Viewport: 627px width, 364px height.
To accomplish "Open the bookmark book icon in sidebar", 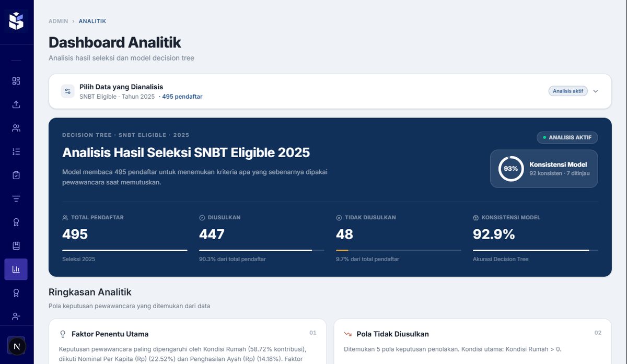I will click(16, 245).
